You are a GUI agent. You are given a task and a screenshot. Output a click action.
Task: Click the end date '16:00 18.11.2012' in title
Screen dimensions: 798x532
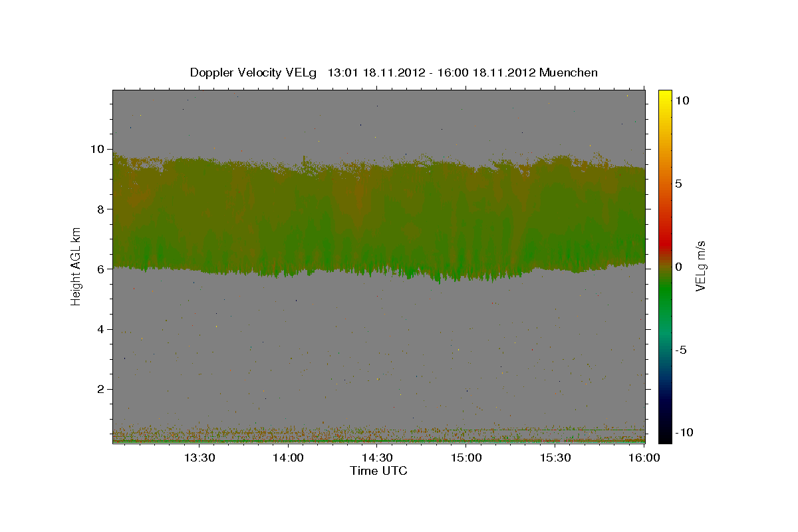coord(486,72)
